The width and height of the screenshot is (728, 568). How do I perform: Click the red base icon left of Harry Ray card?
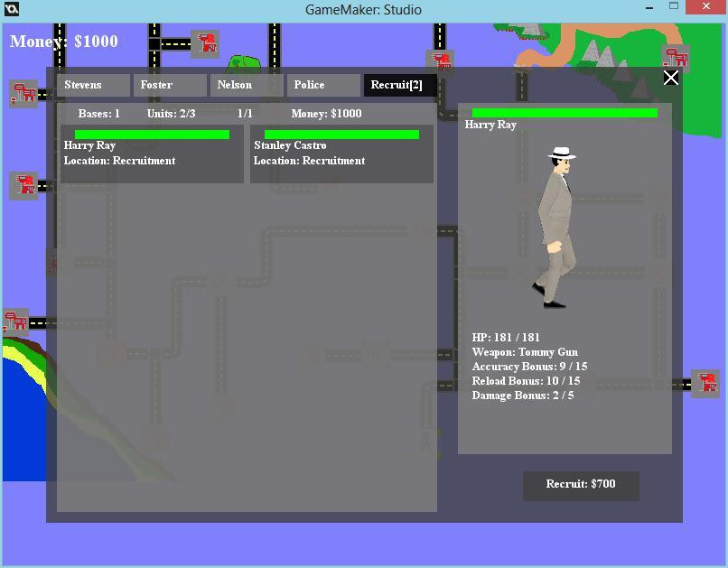click(x=23, y=186)
